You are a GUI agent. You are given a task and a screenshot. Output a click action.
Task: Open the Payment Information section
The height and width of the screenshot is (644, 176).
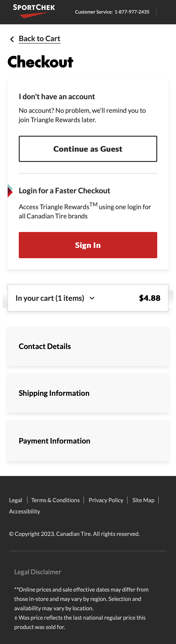[x=54, y=441]
